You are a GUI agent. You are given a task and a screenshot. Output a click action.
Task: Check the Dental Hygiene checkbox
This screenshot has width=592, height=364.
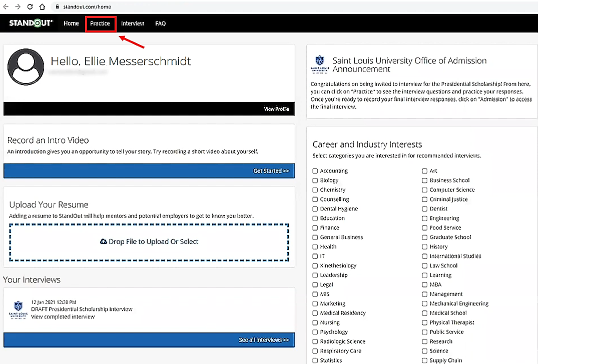click(315, 208)
